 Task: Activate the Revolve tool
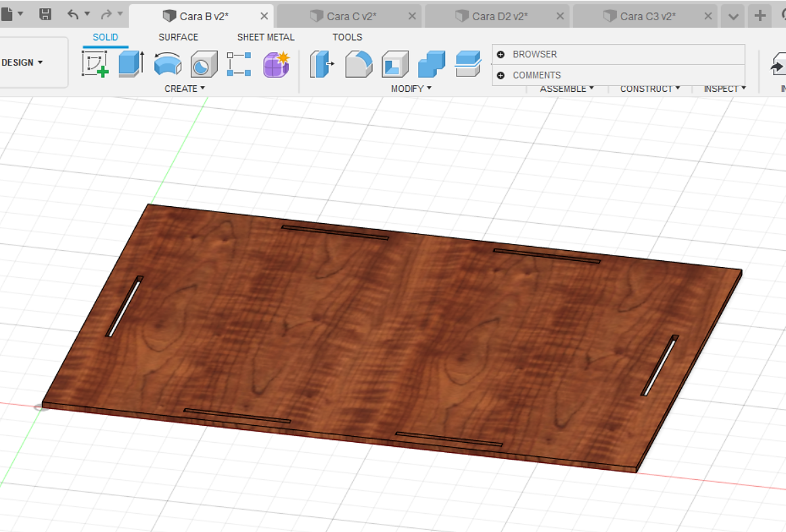[x=168, y=64]
